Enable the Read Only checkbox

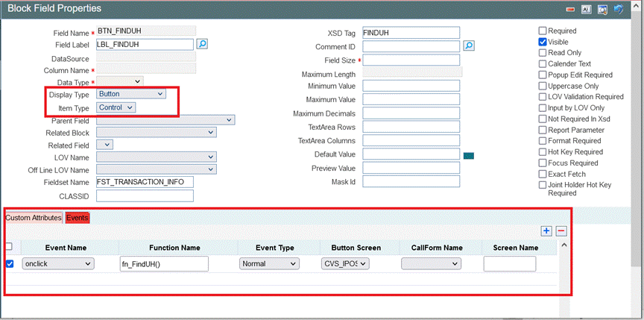coord(543,52)
